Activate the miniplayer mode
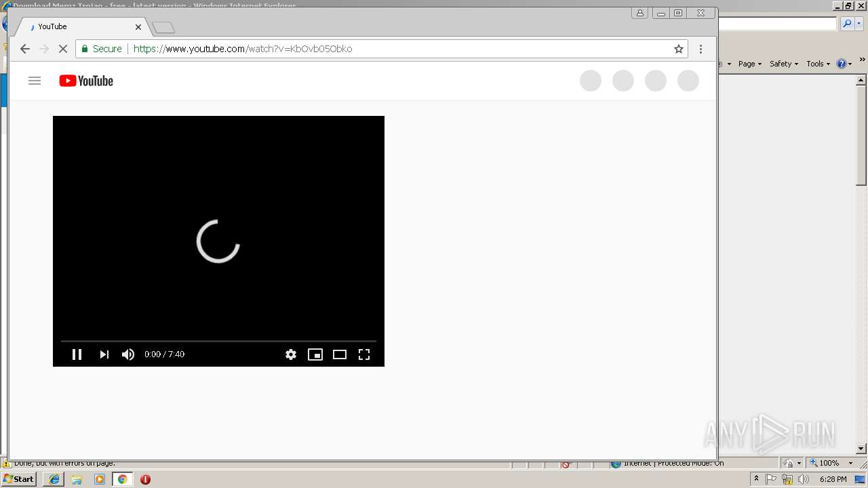This screenshot has width=868, height=488. tap(315, 354)
